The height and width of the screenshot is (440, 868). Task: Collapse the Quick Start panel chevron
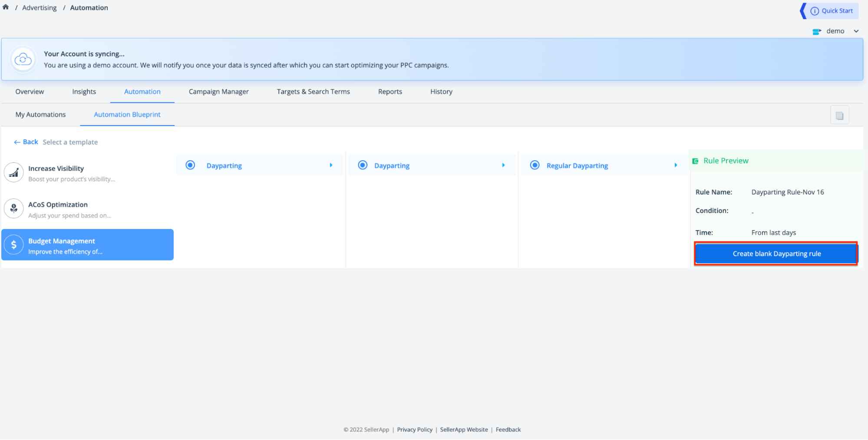point(803,11)
